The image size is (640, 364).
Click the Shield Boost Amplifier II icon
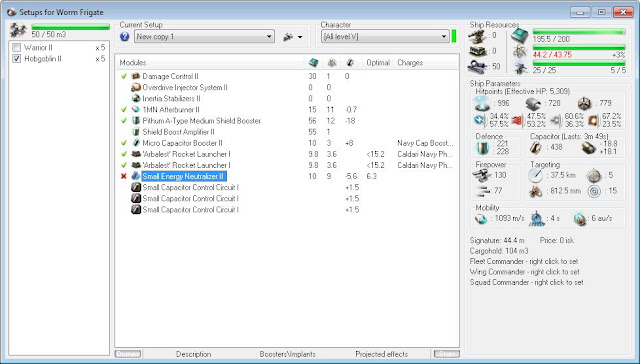tap(136, 132)
